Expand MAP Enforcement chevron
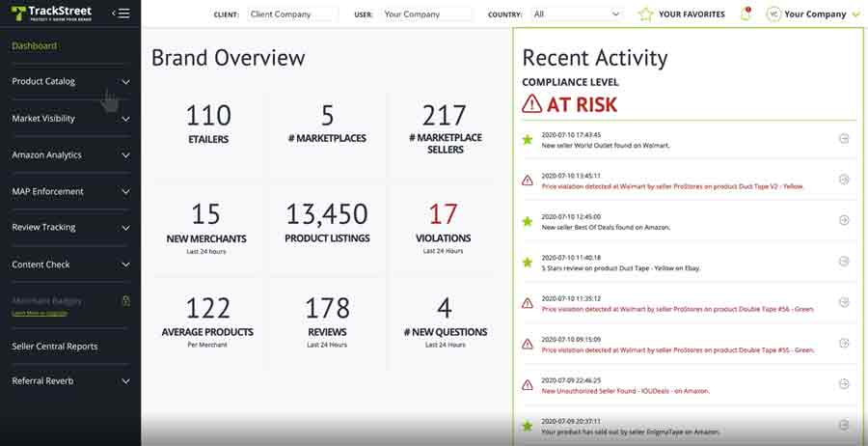The width and height of the screenshot is (868, 446). [x=125, y=192]
